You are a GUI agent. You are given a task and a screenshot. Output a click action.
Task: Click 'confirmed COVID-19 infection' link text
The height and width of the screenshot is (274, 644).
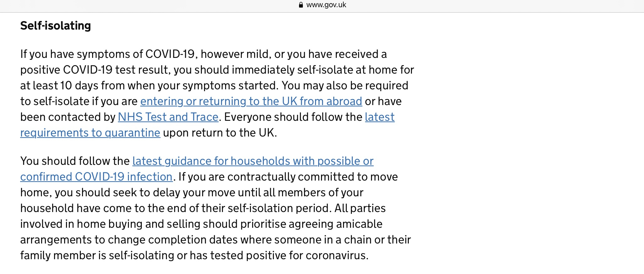click(x=96, y=177)
